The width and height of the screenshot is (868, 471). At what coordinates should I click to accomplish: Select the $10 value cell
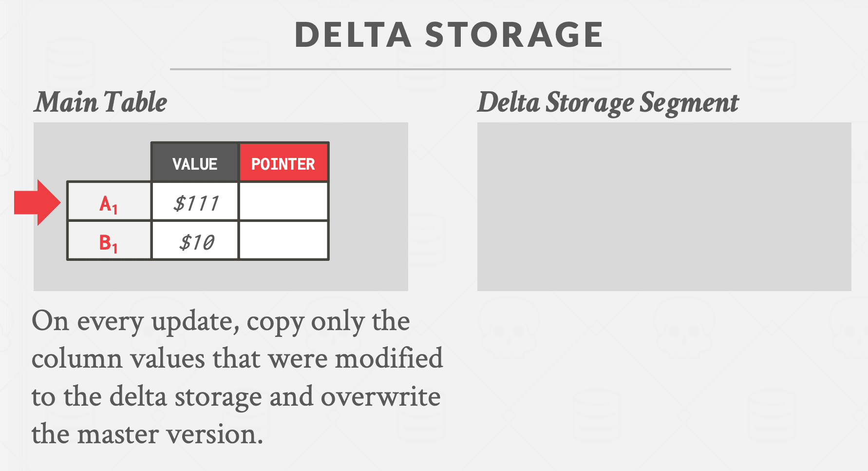click(195, 242)
